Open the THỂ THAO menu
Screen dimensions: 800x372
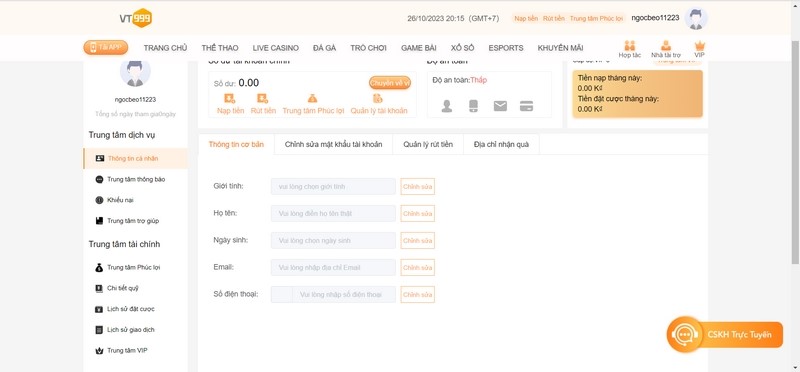[220, 48]
